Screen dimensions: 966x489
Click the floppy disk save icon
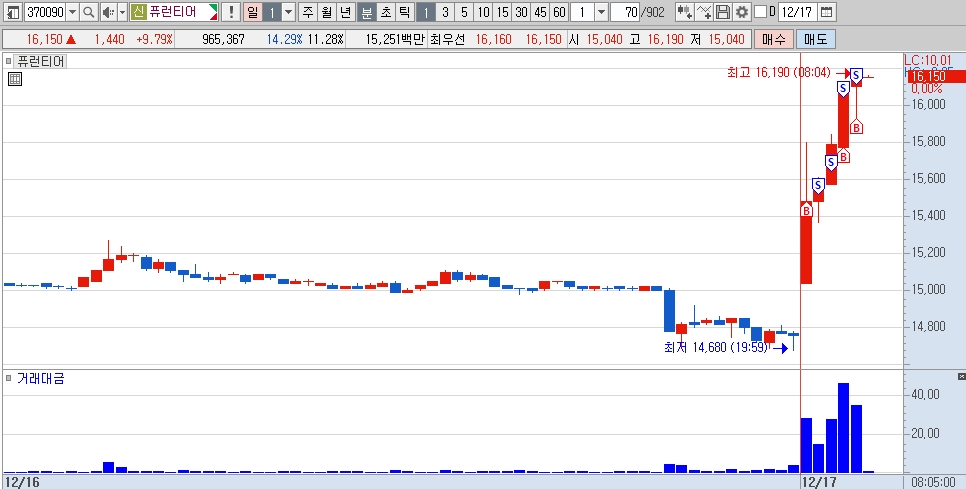point(723,12)
